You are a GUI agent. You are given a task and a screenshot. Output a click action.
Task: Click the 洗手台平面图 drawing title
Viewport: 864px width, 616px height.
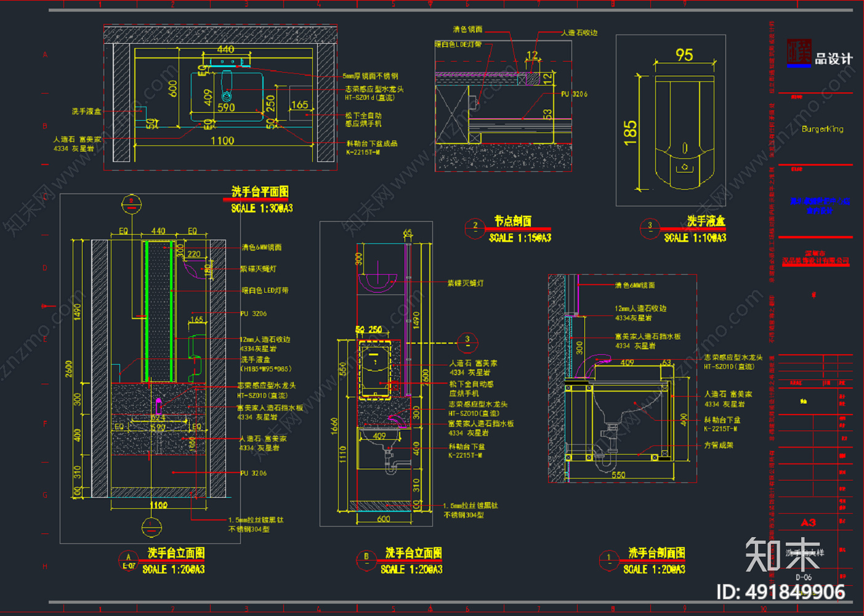click(260, 192)
